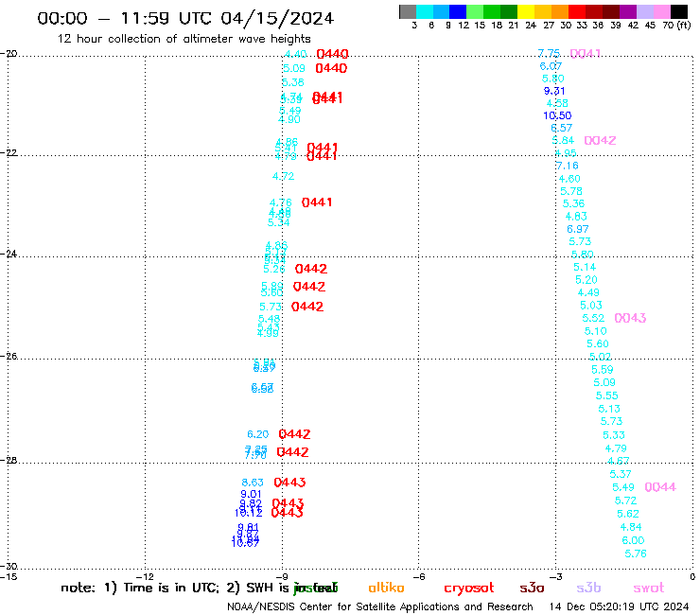Screen dimensions: 700x615
Task: Click wave height value '5.52'
Action: click(x=593, y=318)
